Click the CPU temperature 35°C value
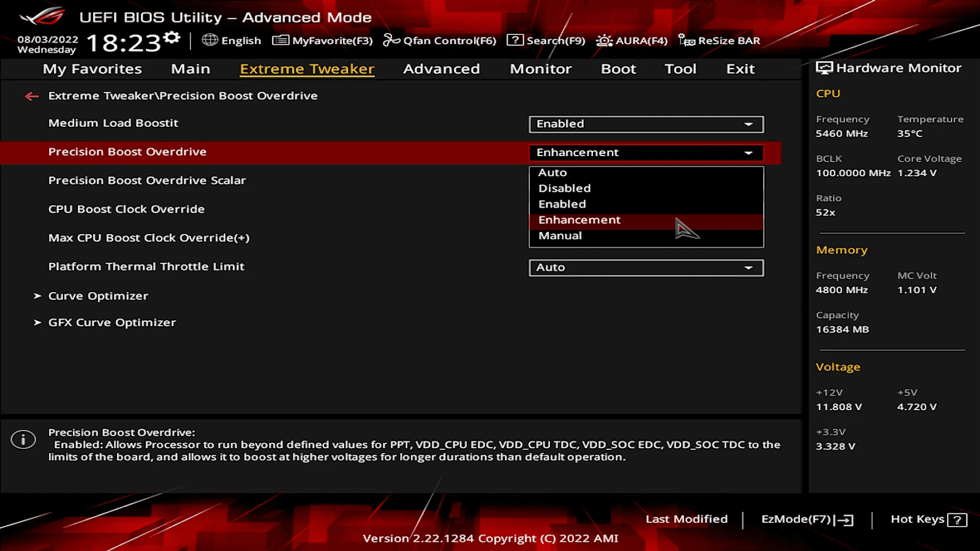This screenshot has height=551, width=980. 910,133
